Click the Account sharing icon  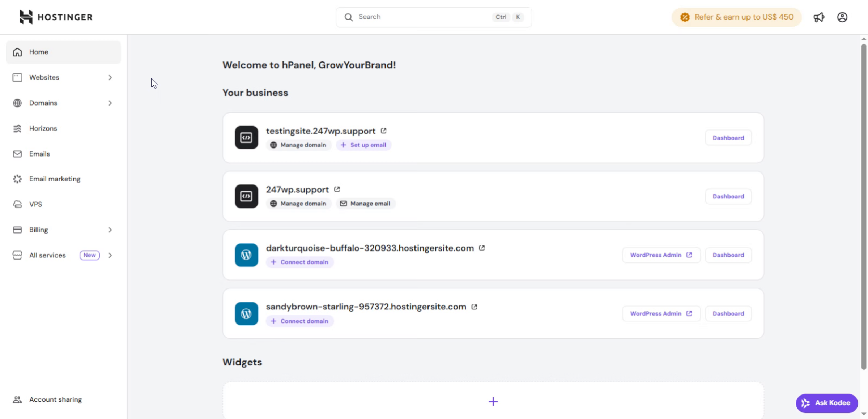point(17,399)
